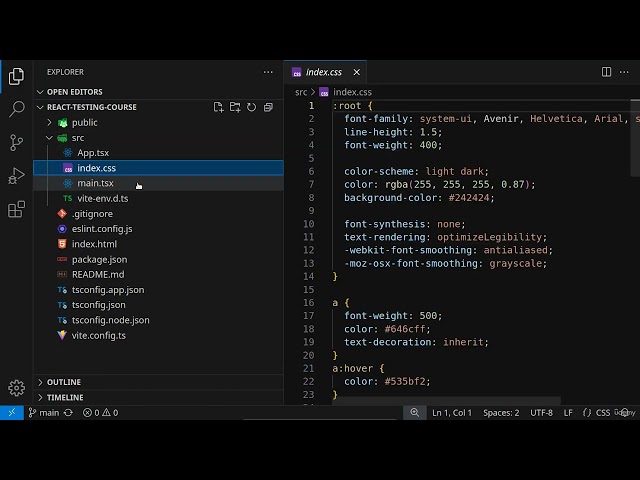The width and height of the screenshot is (640, 480).
Task: Open Explorer views and more actions menu
Action: [268, 72]
